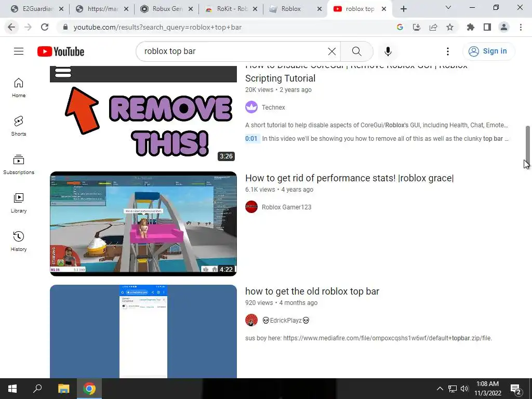Open Chrome profile avatar
This screenshot has height=399, width=532.
[504, 27]
